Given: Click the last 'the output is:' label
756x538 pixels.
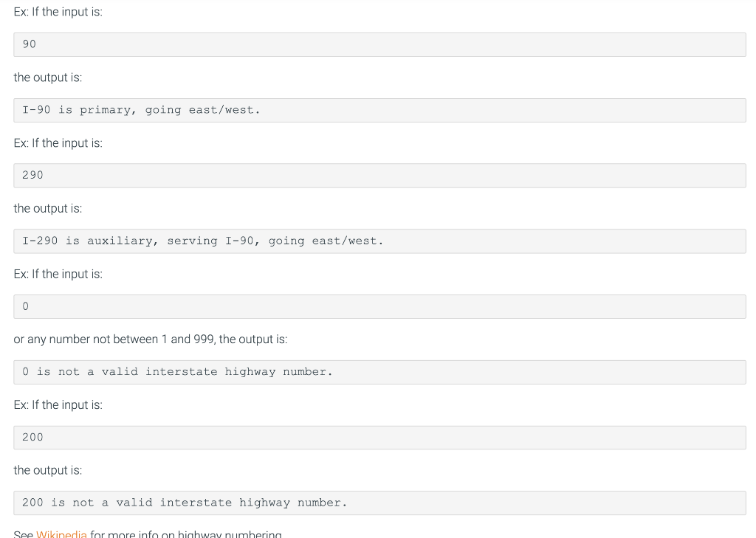Looking at the screenshot, I should (x=47, y=470).
